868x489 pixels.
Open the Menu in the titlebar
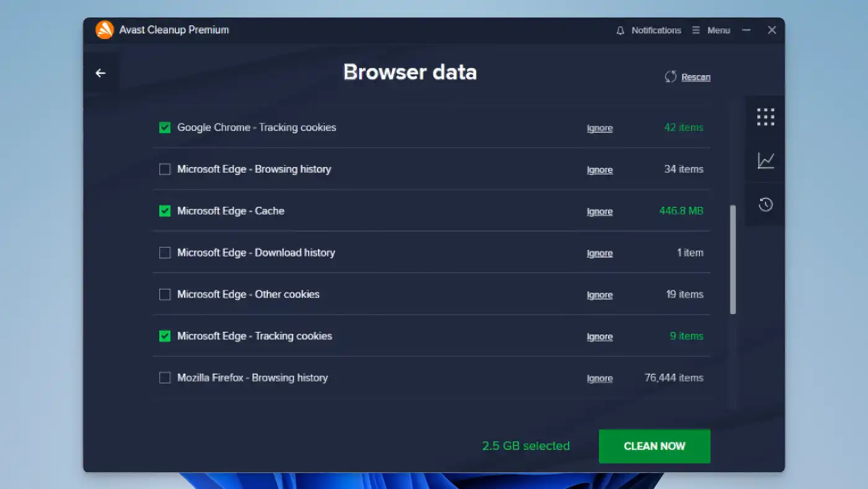(718, 30)
